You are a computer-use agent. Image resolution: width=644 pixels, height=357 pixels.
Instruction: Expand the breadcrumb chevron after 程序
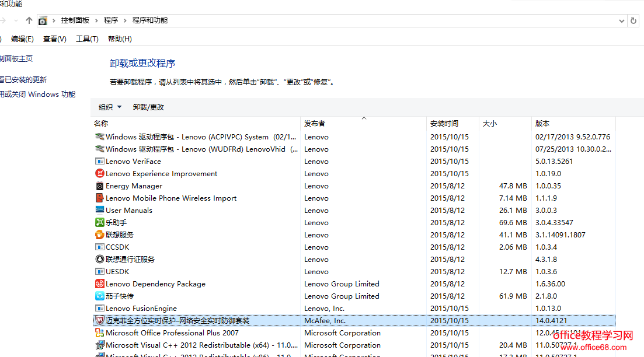point(126,20)
